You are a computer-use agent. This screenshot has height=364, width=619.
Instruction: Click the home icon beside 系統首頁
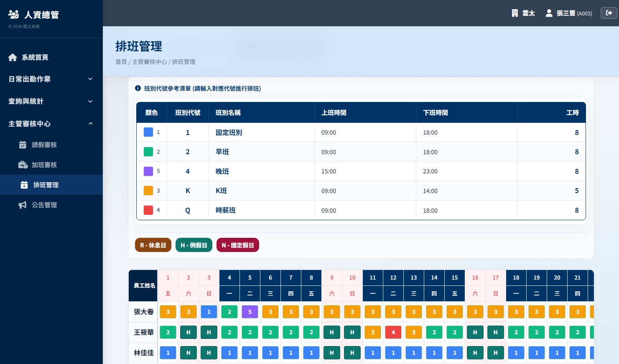[13, 57]
